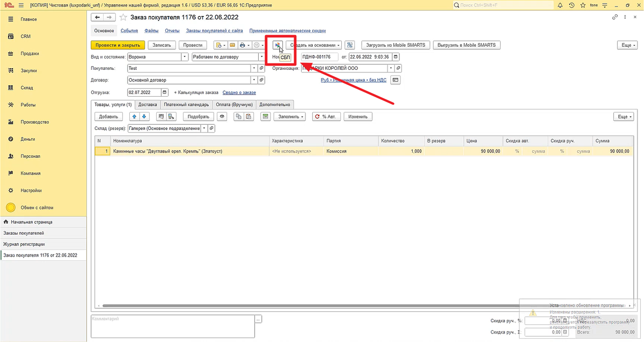Viewport: 644px width, 342px height.
Task: Switch to the Доставка tab
Action: click(148, 104)
